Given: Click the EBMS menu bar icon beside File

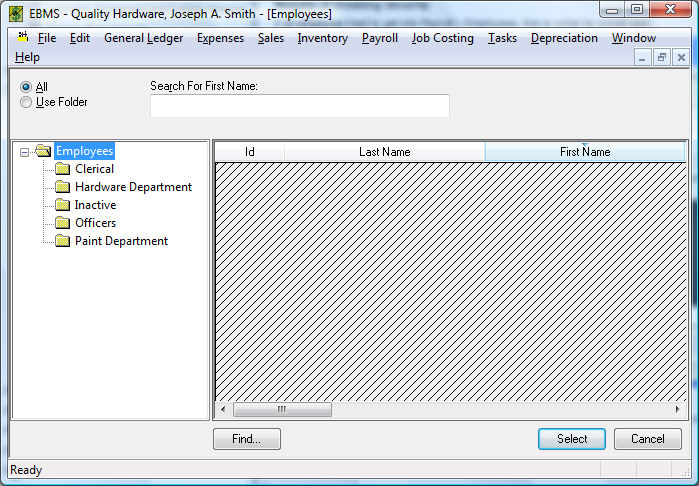Looking at the screenshot, I should coord(22,38).
